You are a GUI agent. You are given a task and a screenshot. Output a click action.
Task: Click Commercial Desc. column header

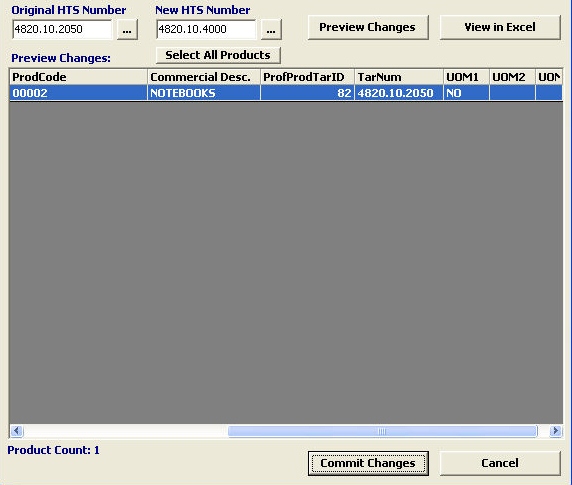pos(204,77)
